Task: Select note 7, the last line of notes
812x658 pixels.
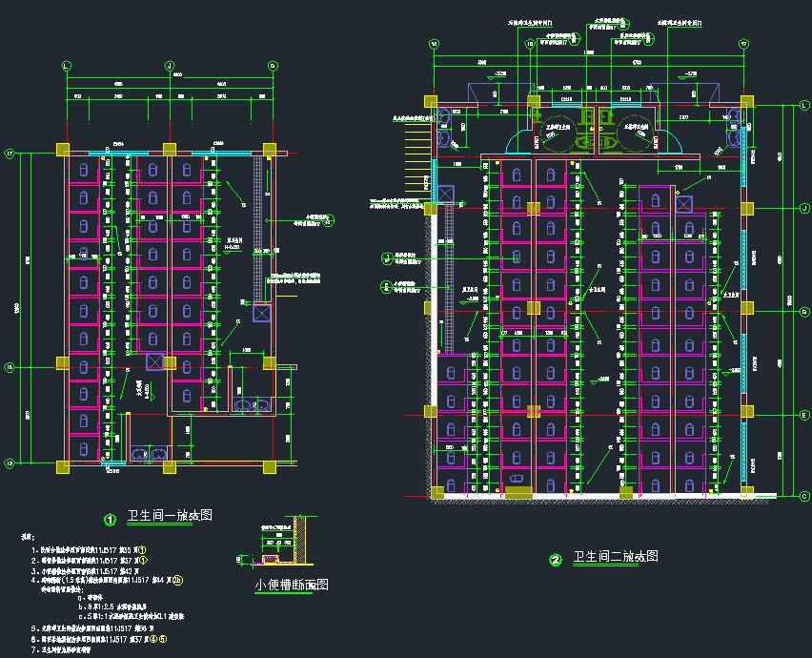Action: pyautogui.click(x=61, y=649)
